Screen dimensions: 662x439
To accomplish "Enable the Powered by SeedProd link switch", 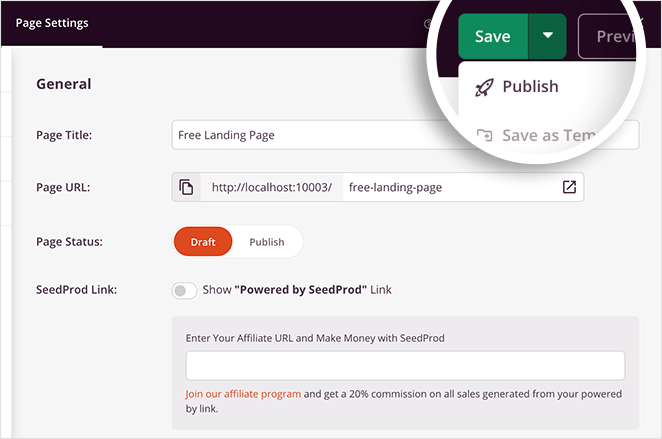I will [x=185, y=290].
